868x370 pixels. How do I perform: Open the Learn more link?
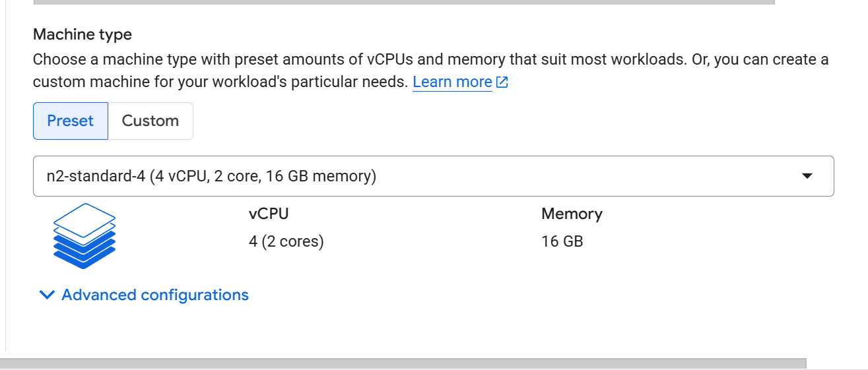pyautogui.click(x=452, y=82)
